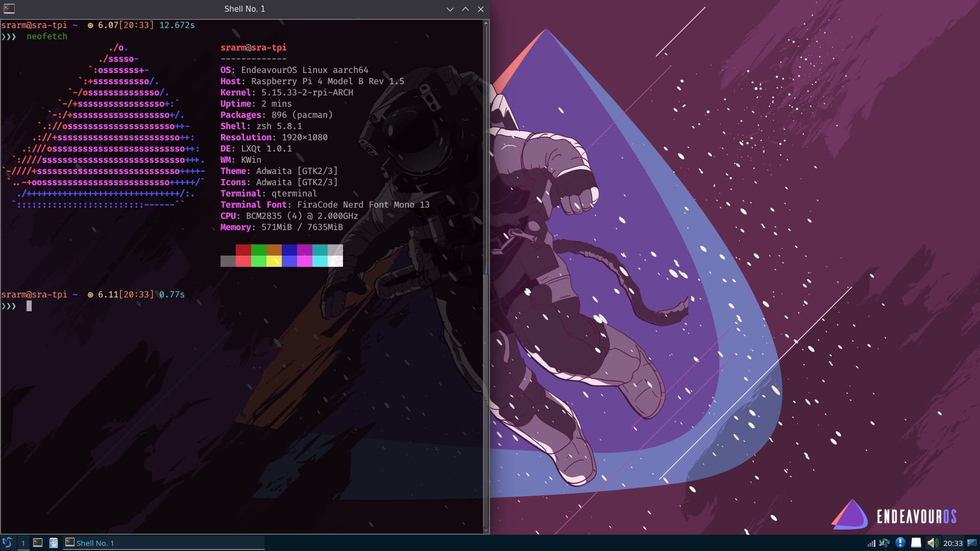Screen dimensions: 980x551
Task: Maximize the Shell No. 1 window
Action: tap(465, 9)
